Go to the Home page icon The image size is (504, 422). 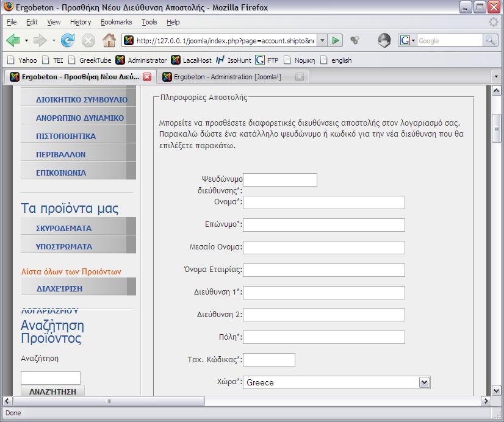click(109, 40)
